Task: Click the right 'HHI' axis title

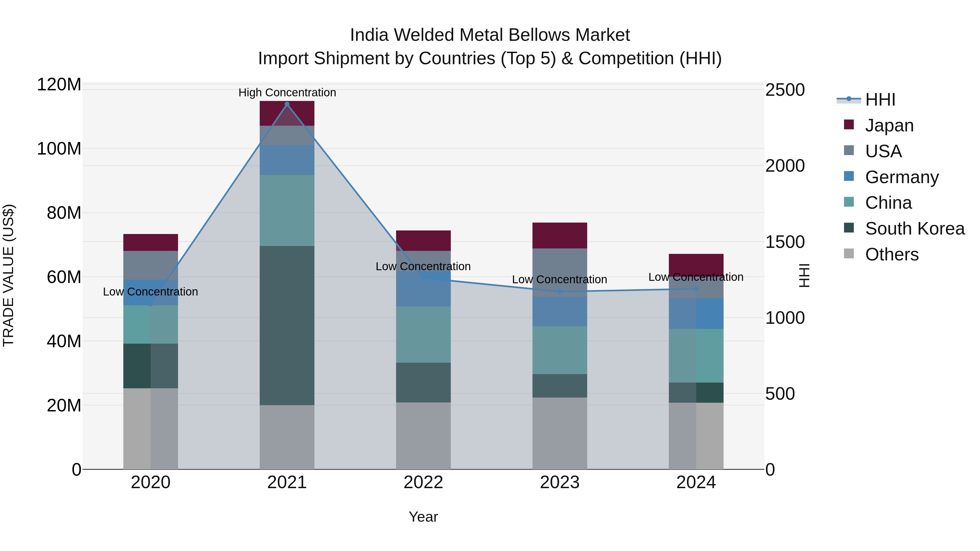Action: (804, 275)
